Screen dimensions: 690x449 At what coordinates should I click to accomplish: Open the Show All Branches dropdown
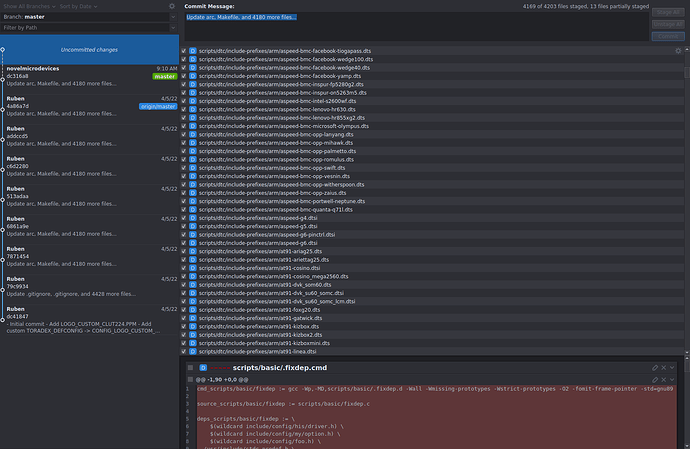point(29,6)
